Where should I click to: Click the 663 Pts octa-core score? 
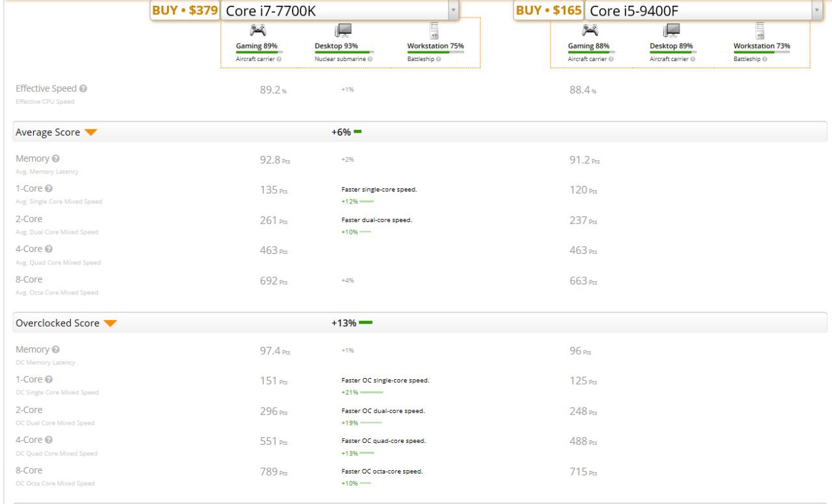583,281
